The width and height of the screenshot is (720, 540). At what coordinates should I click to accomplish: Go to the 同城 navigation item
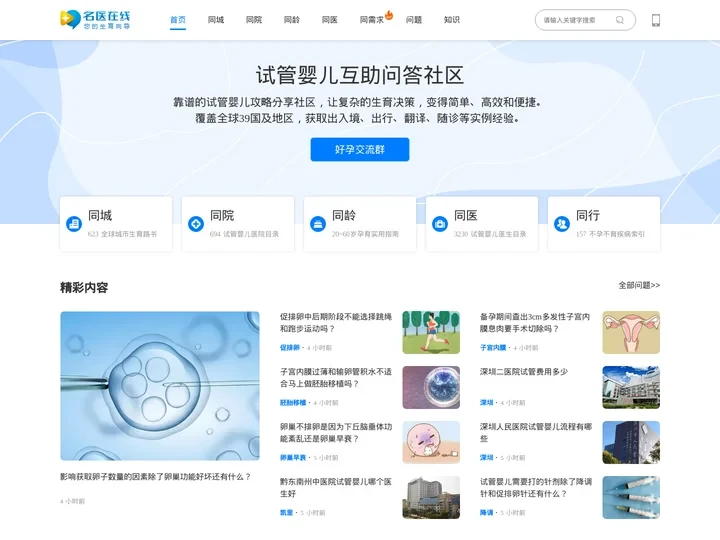point(216,20)
